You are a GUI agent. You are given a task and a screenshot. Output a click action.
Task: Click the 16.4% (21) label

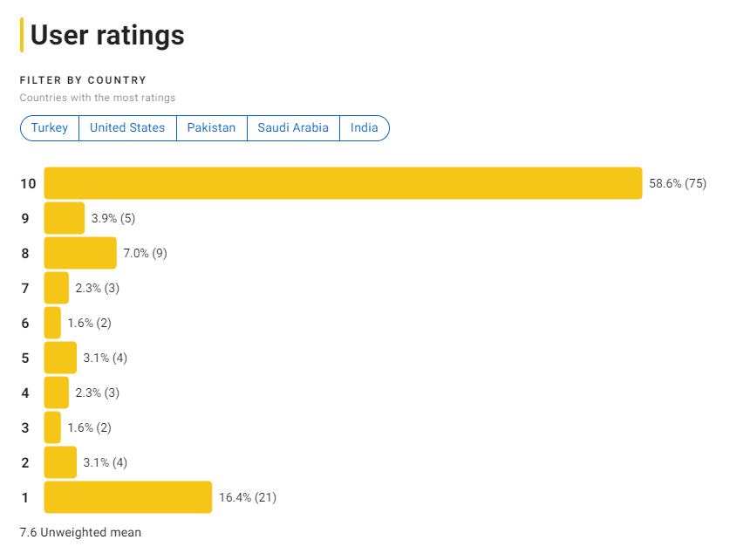tap(248, 497)
